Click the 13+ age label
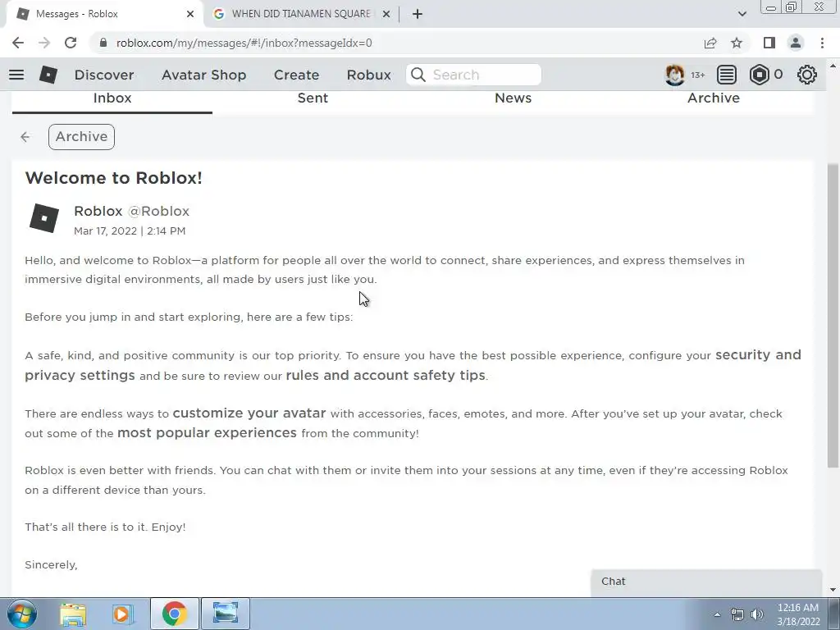Viewport: 840px width, 630px height. pyautogui.click(x=697, y=75)
